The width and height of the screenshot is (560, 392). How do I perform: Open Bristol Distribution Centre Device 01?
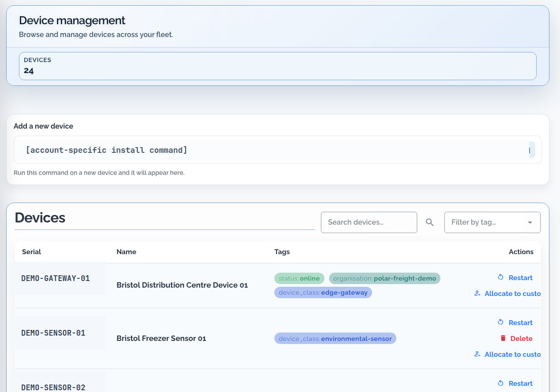[x=182, y=285]
